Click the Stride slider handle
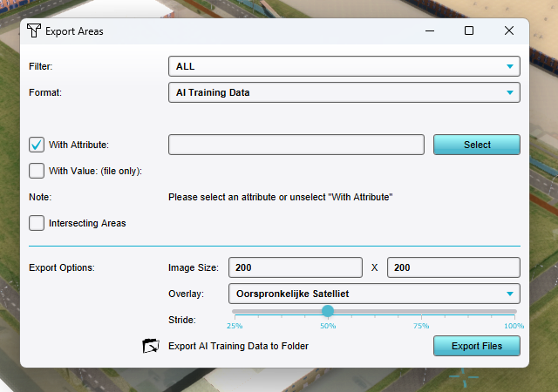The height and width of the screenshot is (392, 558). pos(328,311)
